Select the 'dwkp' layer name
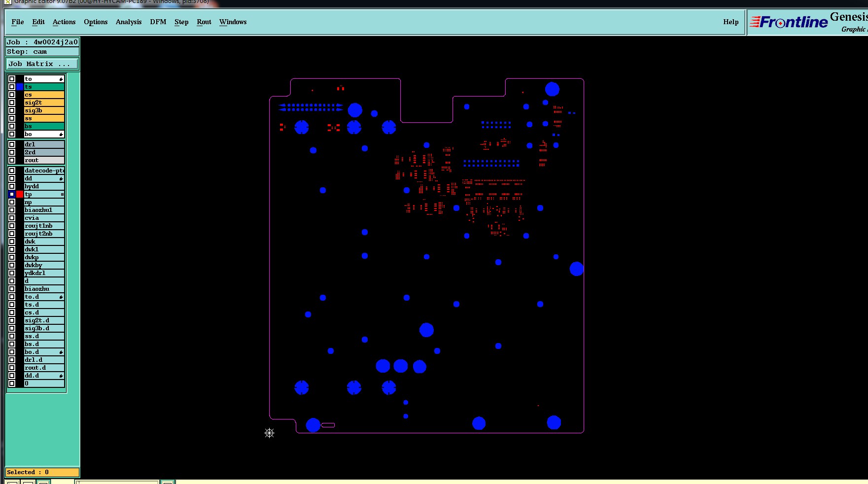 pos(44,257)
